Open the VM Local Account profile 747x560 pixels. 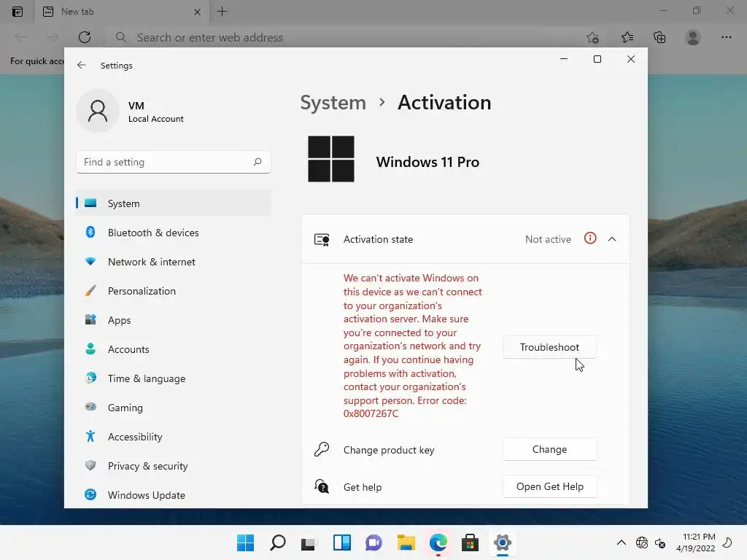pyautogui.click(x=130, y=112)
